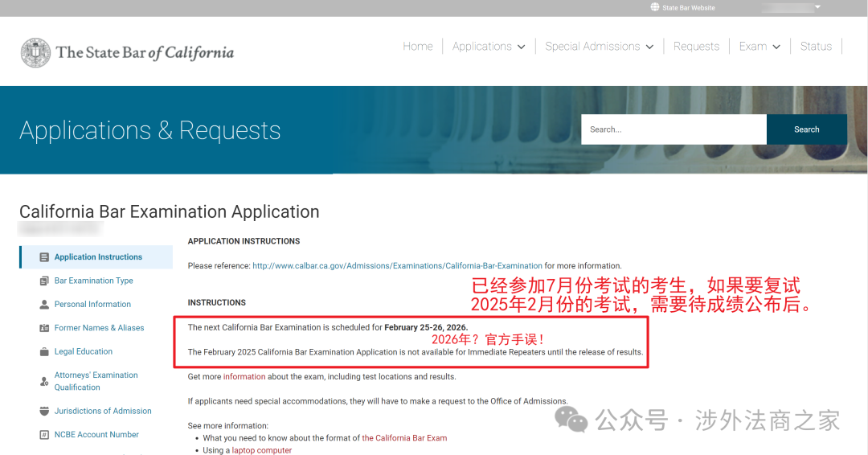Screen dimensions: 868x455
Task: Open 'the California Bar Exam' link
Action: pos(404,438)
